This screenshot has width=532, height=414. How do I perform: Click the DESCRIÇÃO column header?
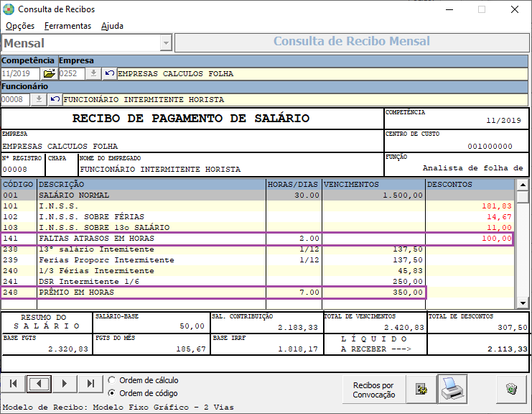coord(151,185)
